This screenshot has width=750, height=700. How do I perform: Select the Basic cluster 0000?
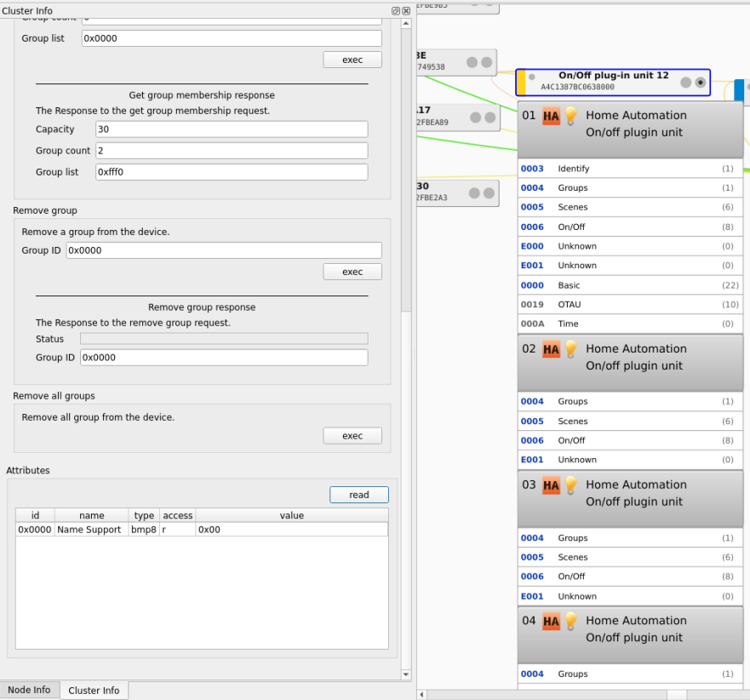tap(631, 285)
